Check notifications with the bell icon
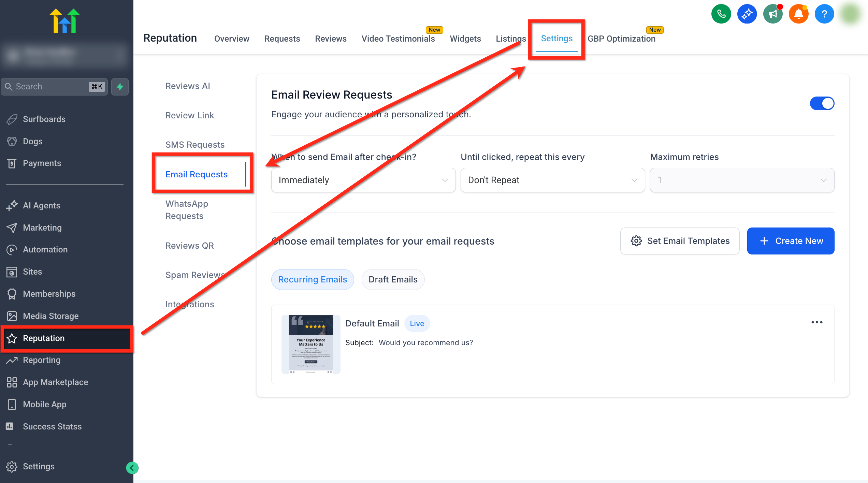The height and width of the screenshot is (483, 868). pyautogui.click(x=798, y=14)
